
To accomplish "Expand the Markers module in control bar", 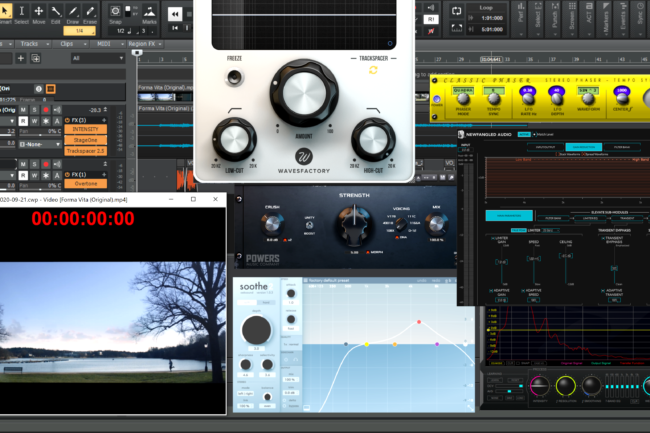I will point(606,19).
